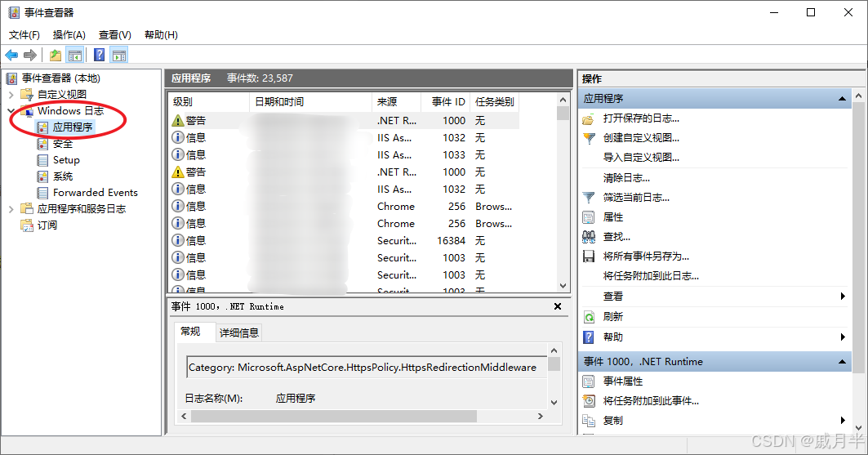Open the 操作(A) menu
The width and height of the screenshot is (868, 455).
tap(69, 35)
